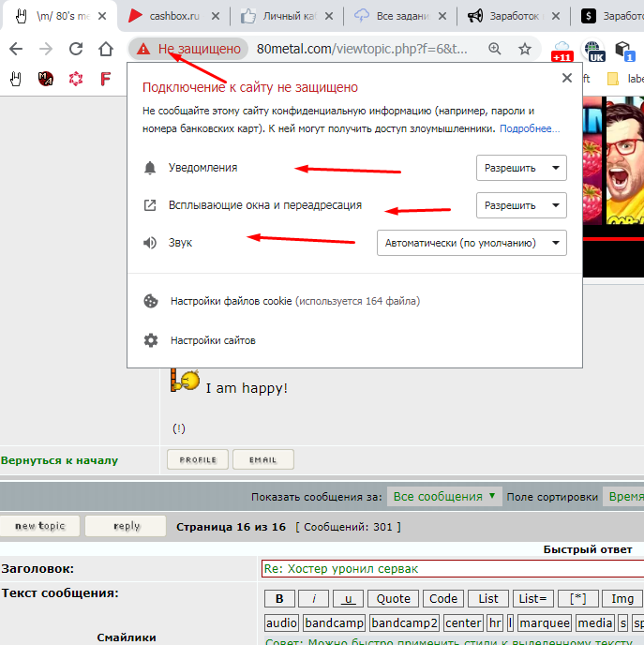The image size is (644, 645).
Task: Click the i italic BBCode button
Action: pos(314,598)
